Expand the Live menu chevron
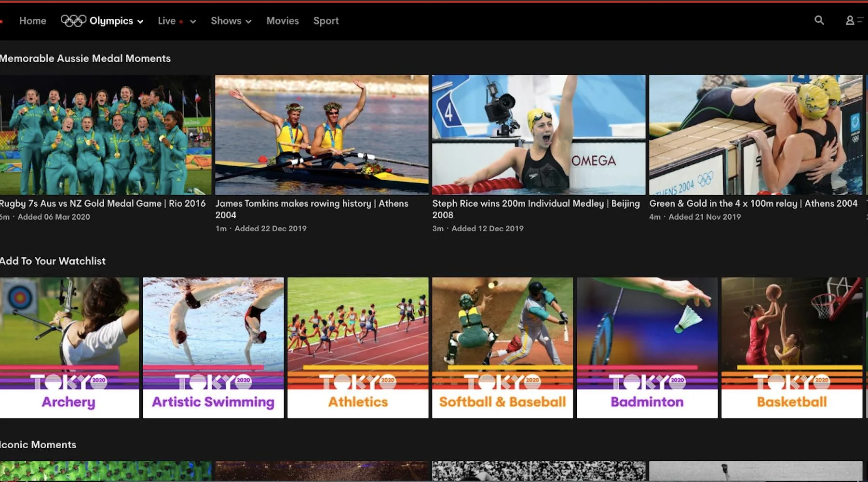Screen dimensions: 868x482 coord(193,22)
